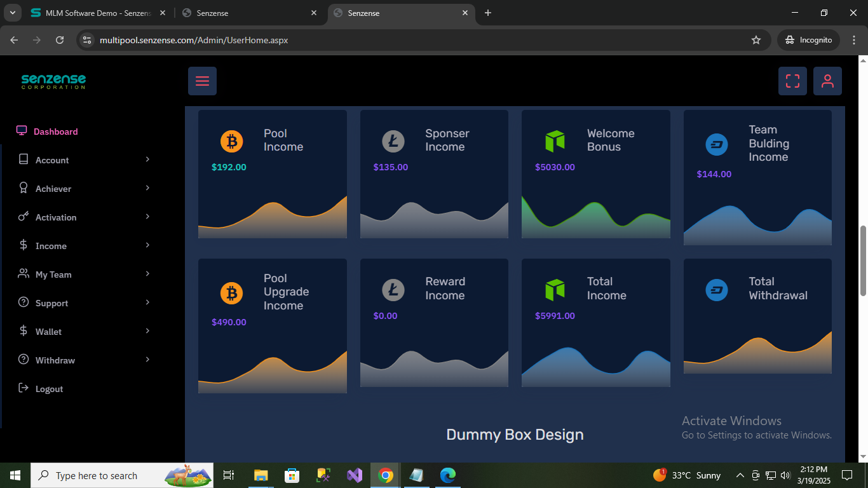
Task: Open the Dashboard menu item
Action: coord(55,132)
